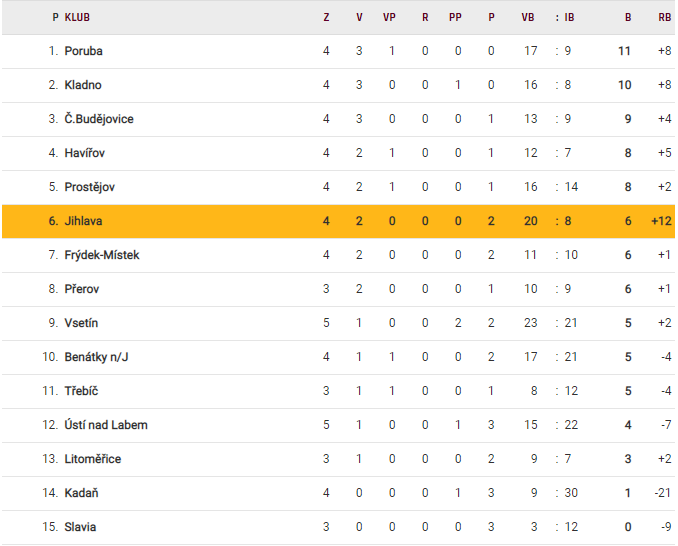
Task: Open the Kadaň club row
Action: [82, 493]
